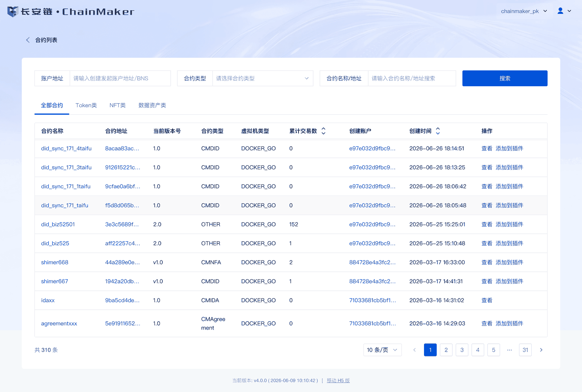Image resolution: width=582 pixels, height=392 pixels.
Task: Open the 10 条/页 page size dropdown
Action: pyautogui.click(x=382, y=350)
